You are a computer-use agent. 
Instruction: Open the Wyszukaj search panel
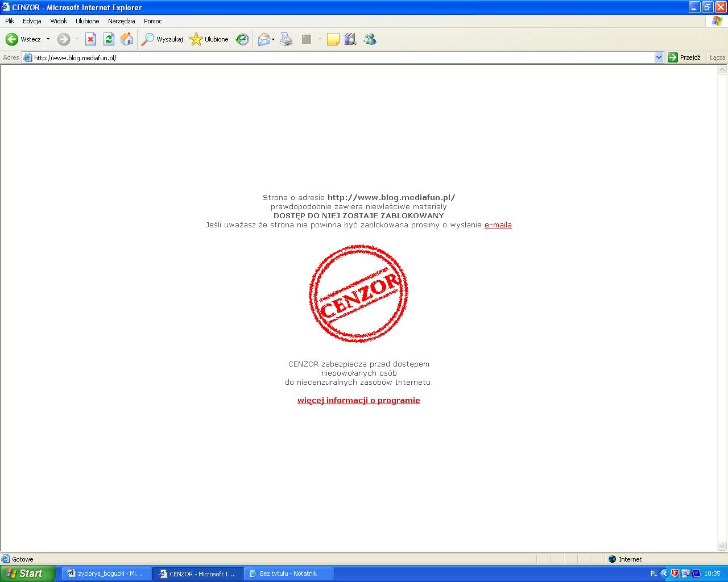tap(163, 39)
